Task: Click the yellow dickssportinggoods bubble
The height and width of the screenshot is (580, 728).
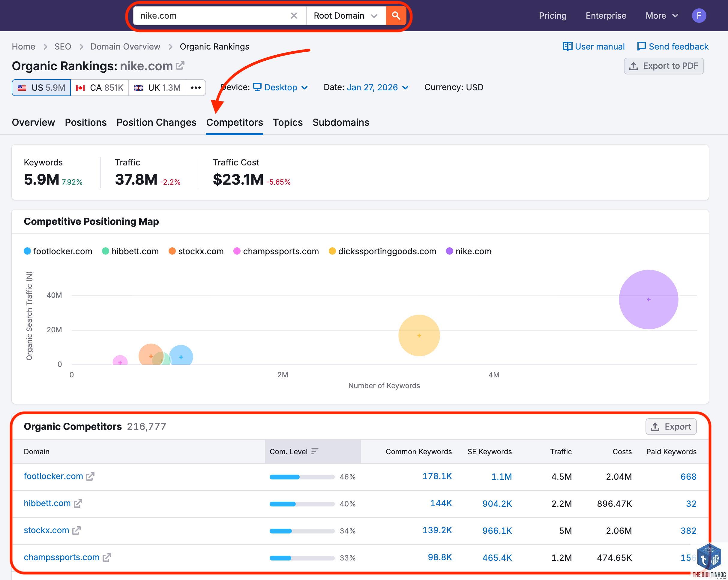Action: (419, 335)
